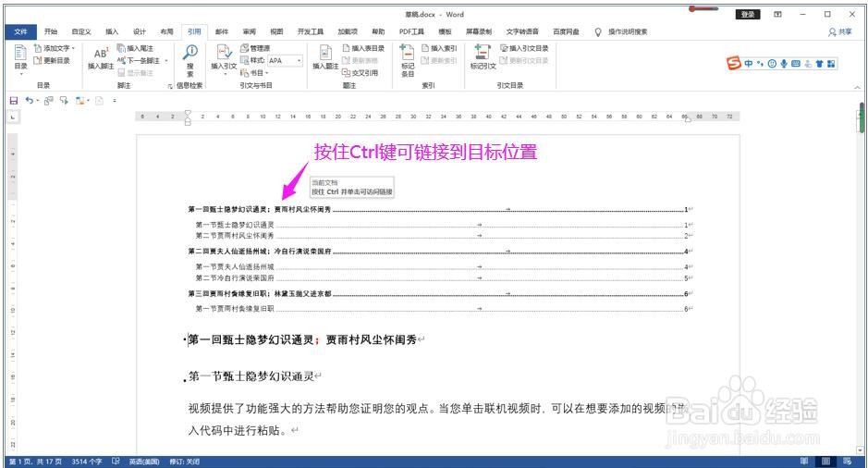Click the status bar page count 第1页,共17页
Screen dimensions: 868x468
[35, 462]
